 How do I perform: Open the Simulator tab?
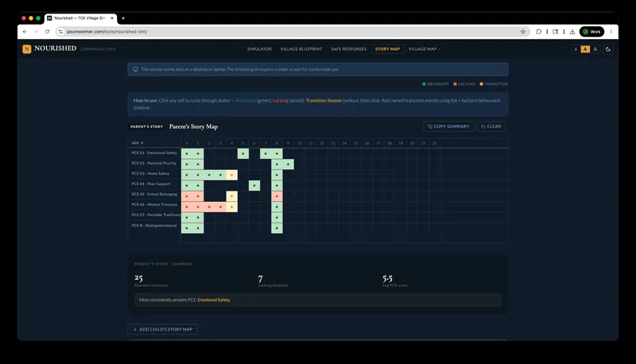[260, 49]
